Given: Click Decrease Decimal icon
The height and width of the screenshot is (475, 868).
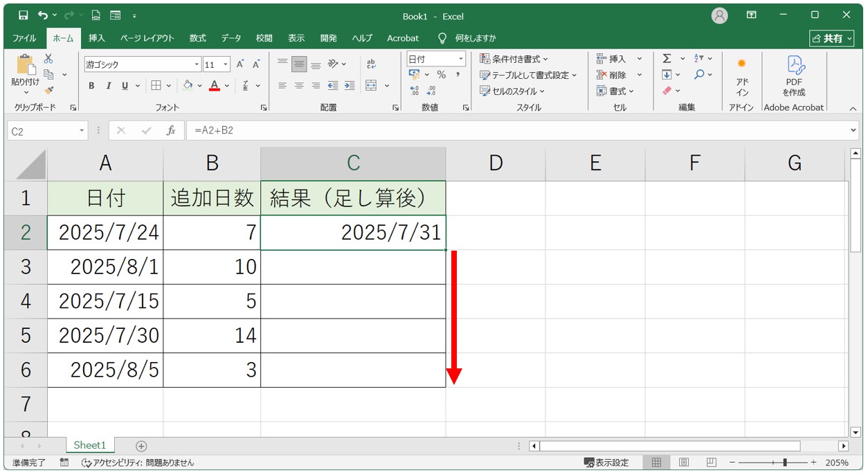Looking at the screenshot, I should tap(431, 90).
